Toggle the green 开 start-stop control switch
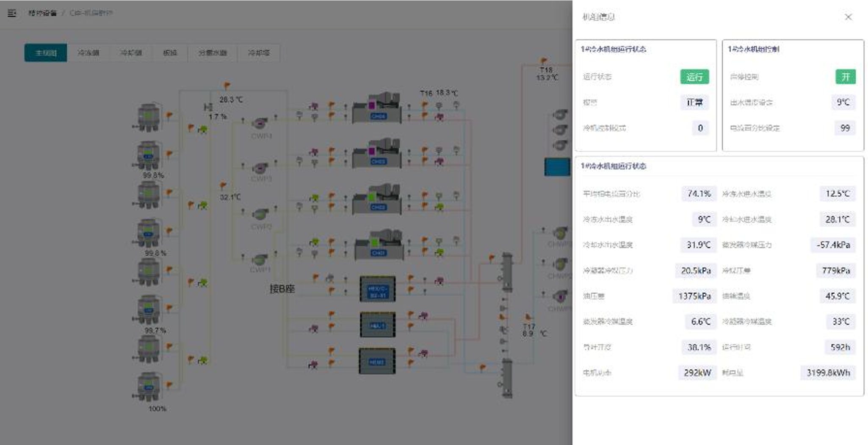 pos(845,77)
